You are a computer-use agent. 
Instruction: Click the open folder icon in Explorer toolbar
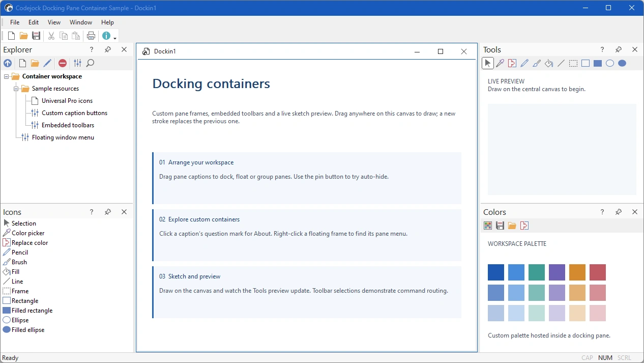(35, 63)
